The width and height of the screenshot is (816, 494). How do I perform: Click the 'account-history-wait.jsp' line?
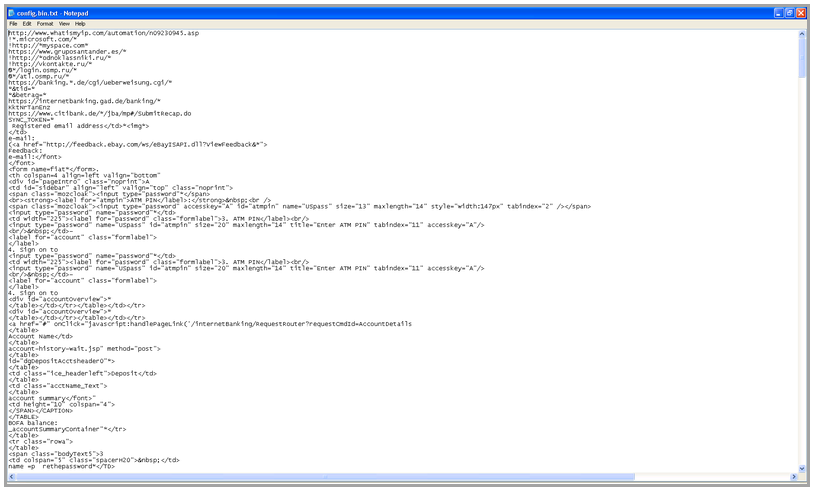84,349
